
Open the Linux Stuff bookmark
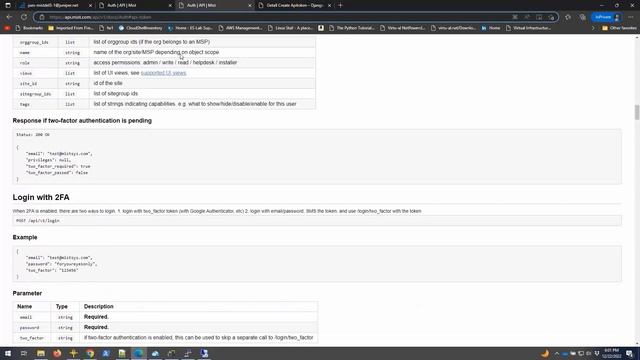pyautogui.click(x=290, y=28)
